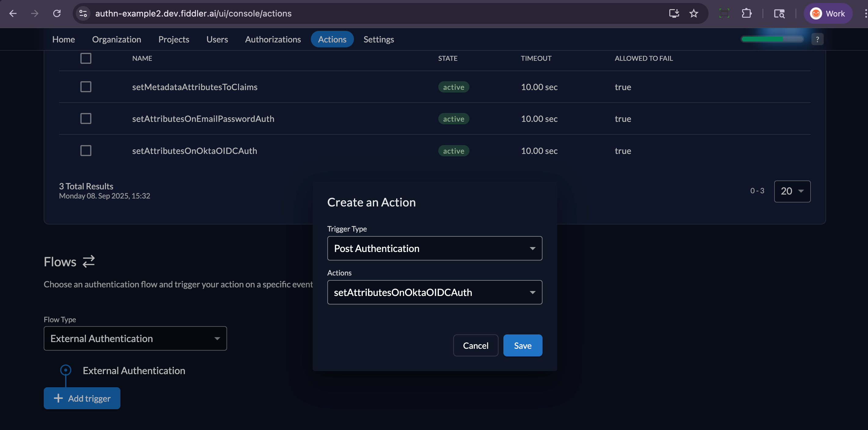
Task: Bookmark the page with the star icon
Action: 694,13
